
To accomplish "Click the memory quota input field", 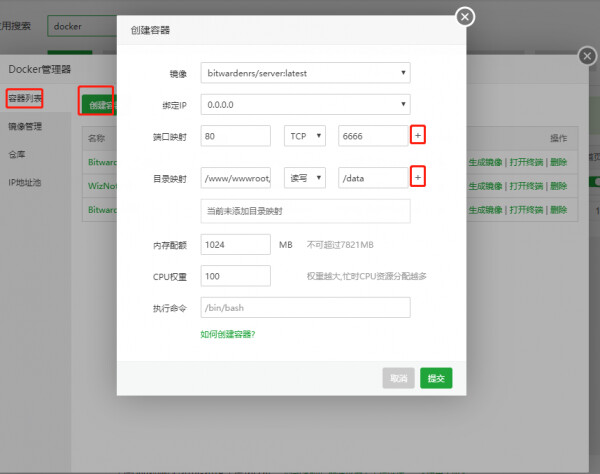I will [235, 245].
